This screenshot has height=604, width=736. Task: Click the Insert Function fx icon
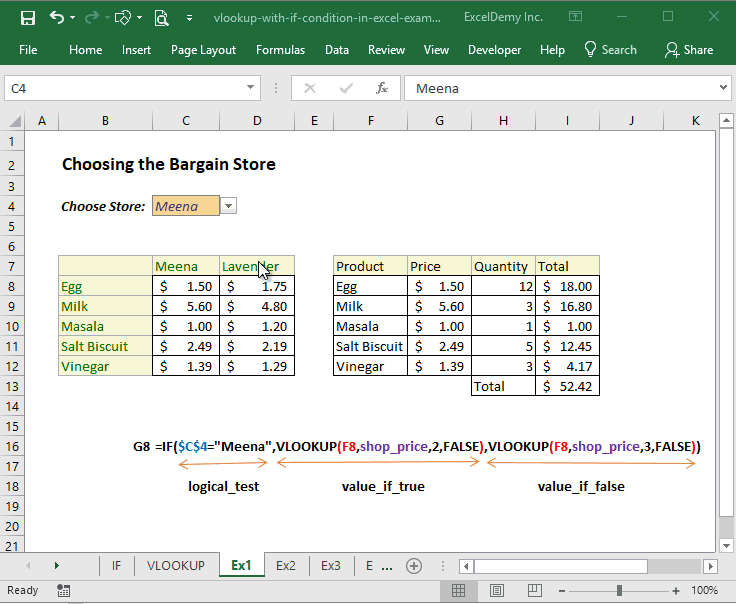[x=381, y=88]
